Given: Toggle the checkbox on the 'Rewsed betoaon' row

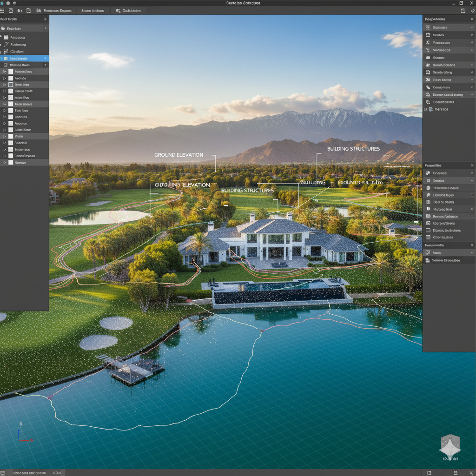Looking at the screenshot, I should tap(472, 216).
